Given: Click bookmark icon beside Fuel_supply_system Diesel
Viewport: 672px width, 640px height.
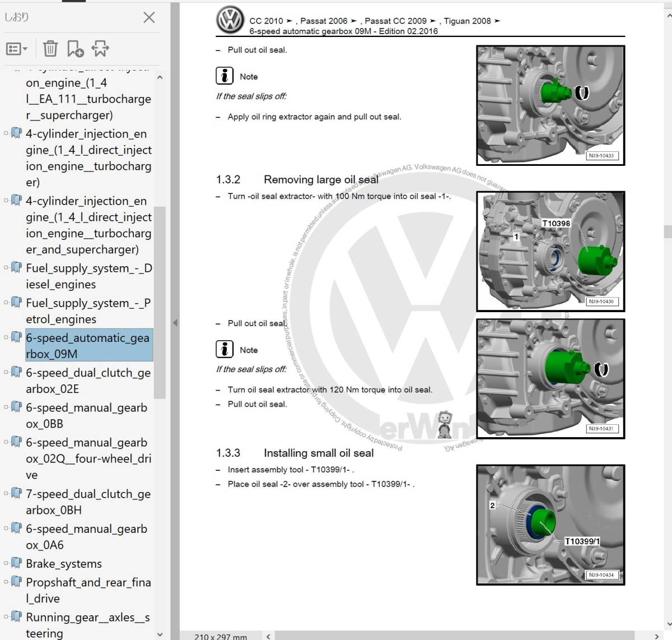Looking at the screenshot, I should pyautogui.click(x=17, y=267).
